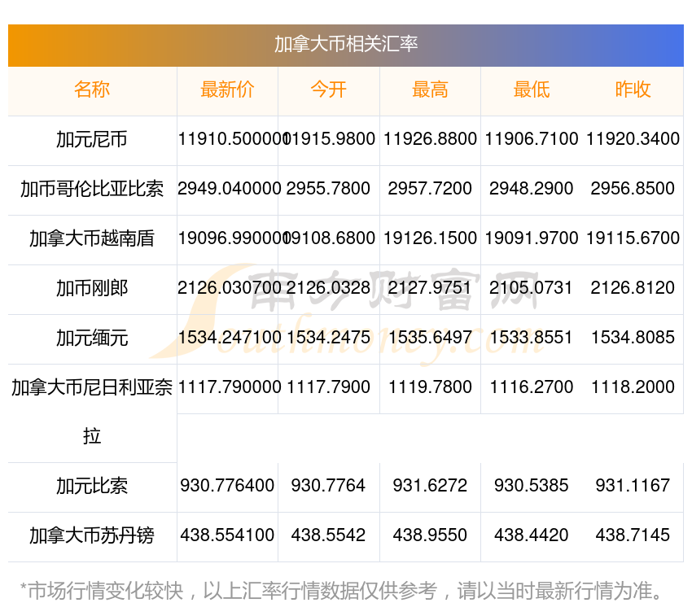Click the latest price 1117.790000

[230, 387]
